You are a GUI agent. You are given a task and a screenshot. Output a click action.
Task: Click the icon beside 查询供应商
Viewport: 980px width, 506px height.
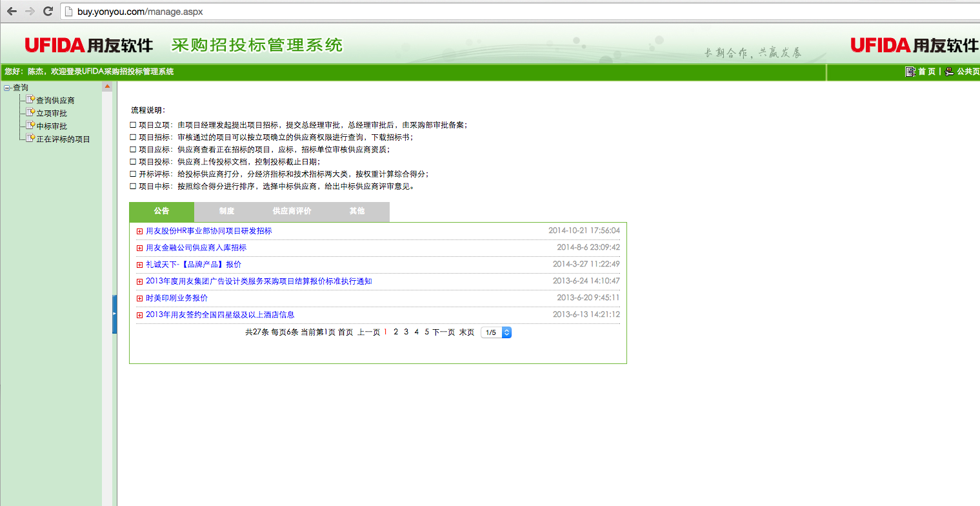pyautogui.click(x=30, y=99)
